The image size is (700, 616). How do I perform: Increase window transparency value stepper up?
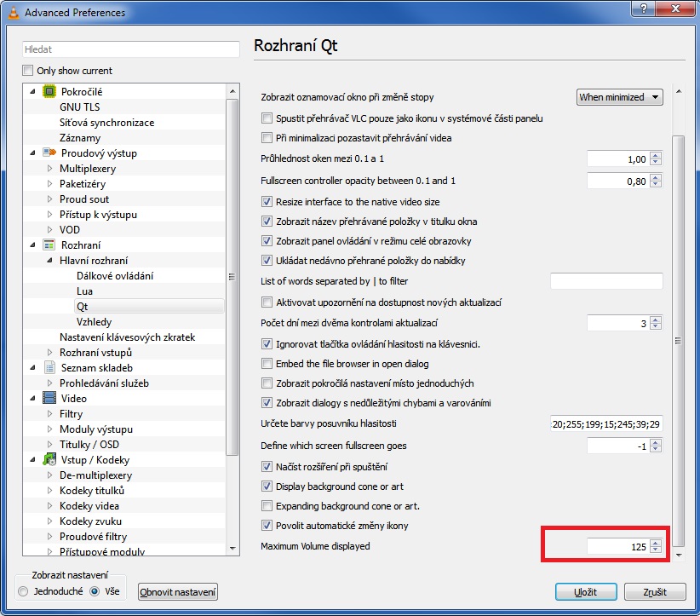(656, 155)
